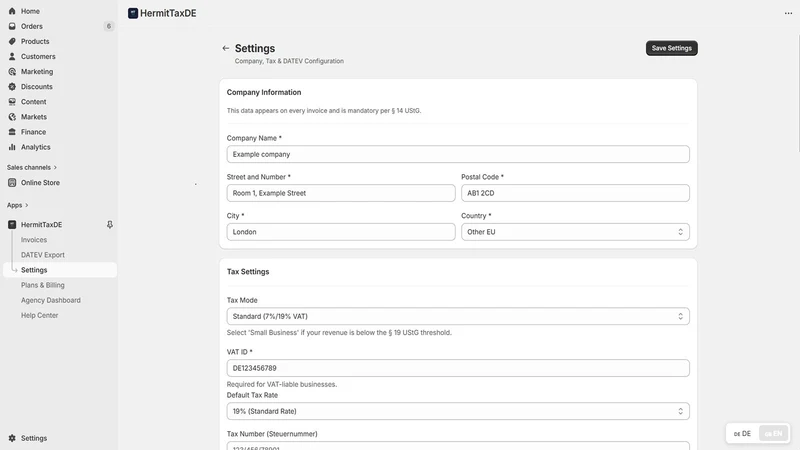The image size is (800, 450).
Task: Click the Company Name field
Action: (x=458, y=154)
